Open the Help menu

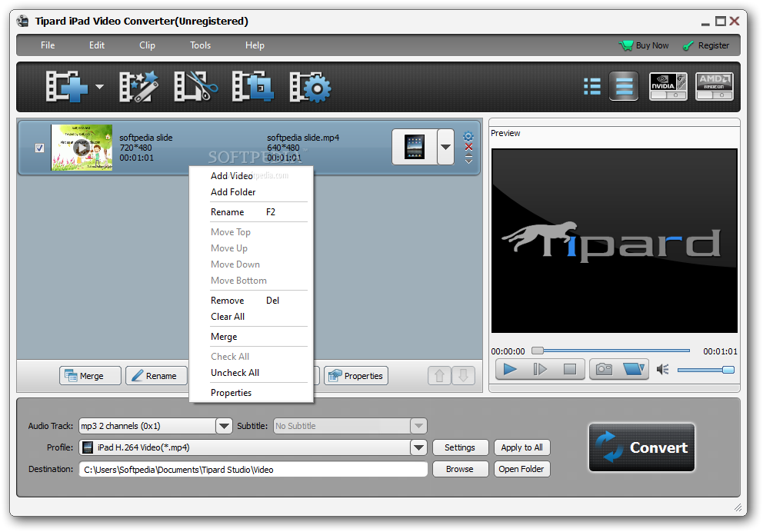tap(255, 45)
